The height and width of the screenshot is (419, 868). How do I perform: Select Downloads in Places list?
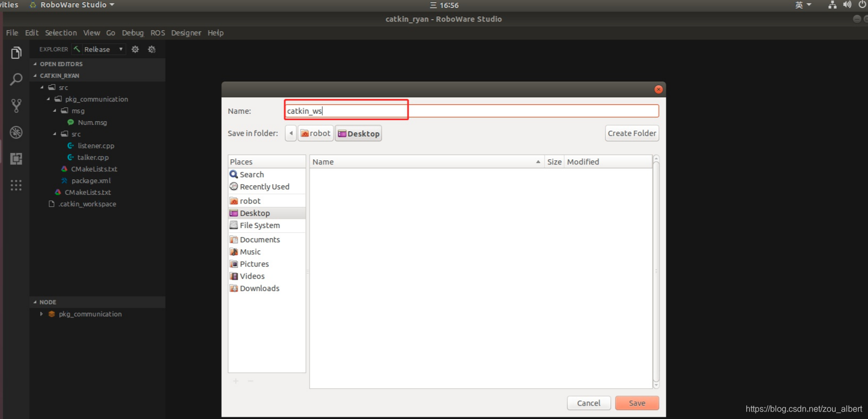pos(267,288)
